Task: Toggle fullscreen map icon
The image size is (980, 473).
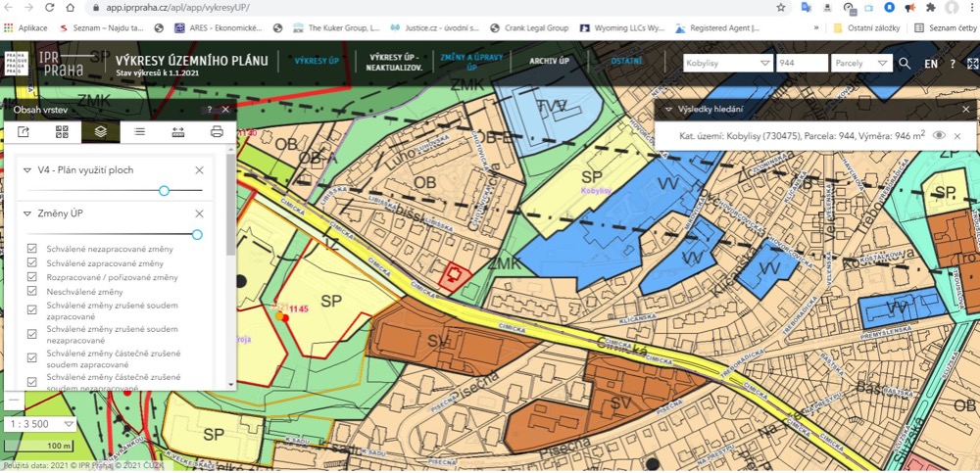Action: click(x=972, y=63)
